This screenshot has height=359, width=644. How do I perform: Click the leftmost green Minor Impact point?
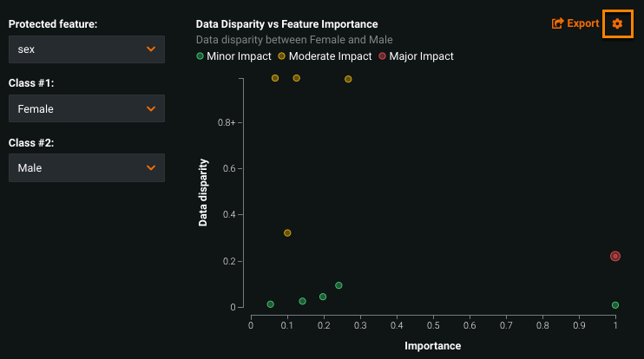click(271, 304)
